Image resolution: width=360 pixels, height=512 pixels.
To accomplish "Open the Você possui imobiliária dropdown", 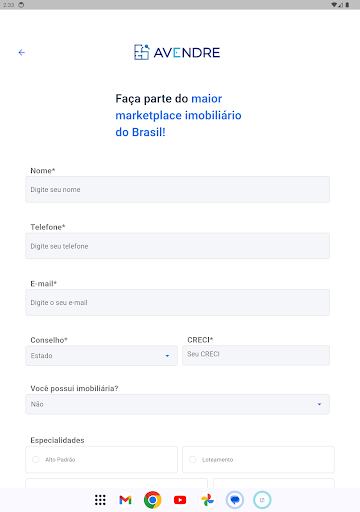I will click(178, 404).
